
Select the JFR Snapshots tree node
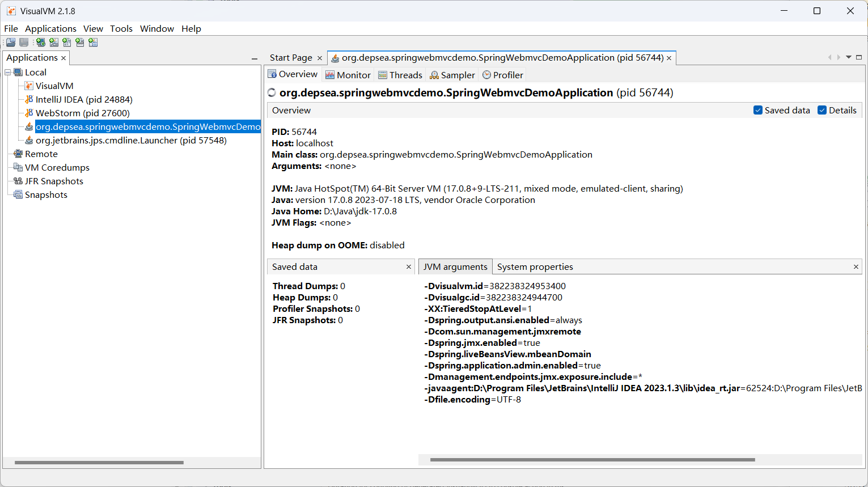pyautogui.click(x=54, y=181)
